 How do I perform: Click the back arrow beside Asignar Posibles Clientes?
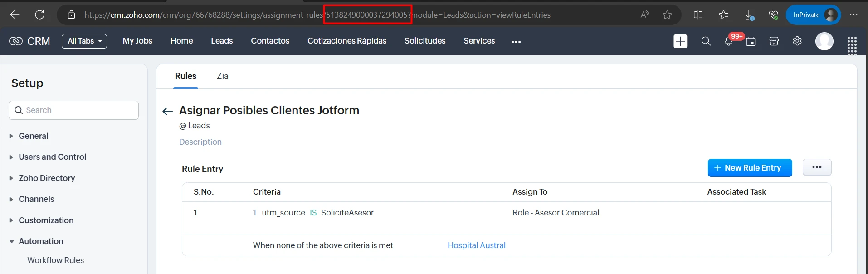(x=167, y=111)
